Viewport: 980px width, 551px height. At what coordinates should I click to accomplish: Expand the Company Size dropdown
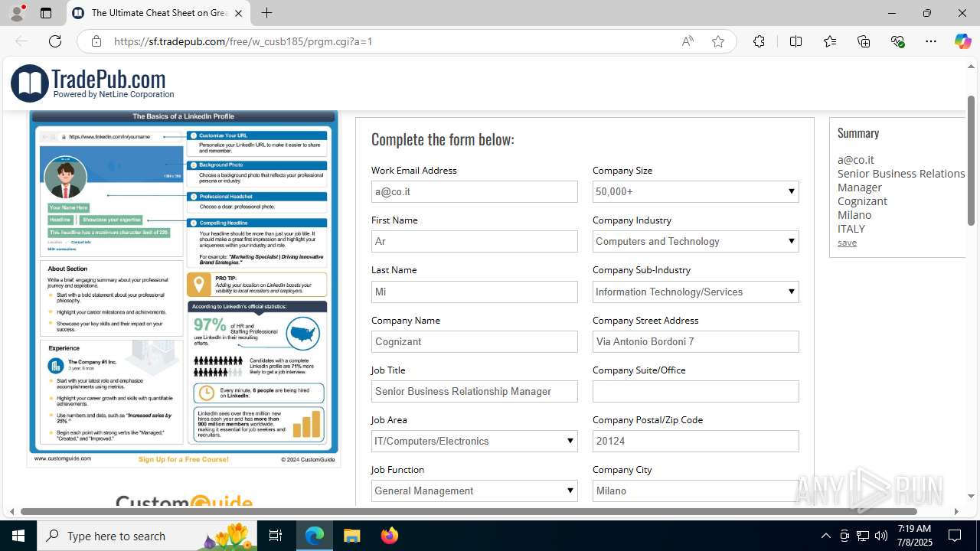click(695, 192)
